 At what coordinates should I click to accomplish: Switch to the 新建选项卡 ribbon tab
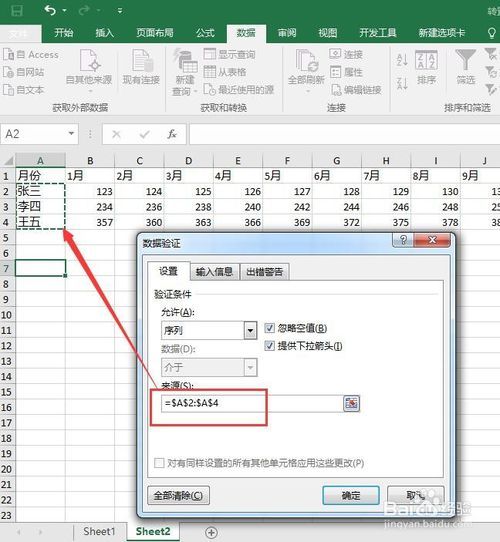(442, 33)
